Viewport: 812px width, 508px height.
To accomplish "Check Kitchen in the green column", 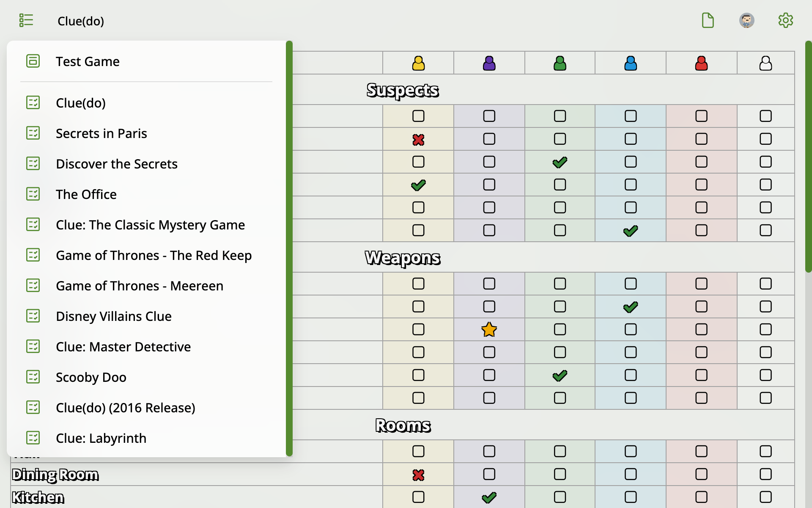I will tap(560, 497).
